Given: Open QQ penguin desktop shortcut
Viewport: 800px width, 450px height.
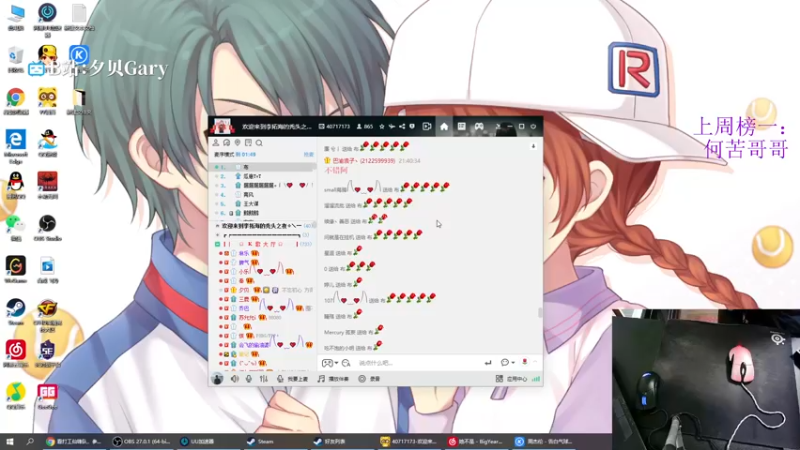Looking at the screenshot, I should [16, 185].
